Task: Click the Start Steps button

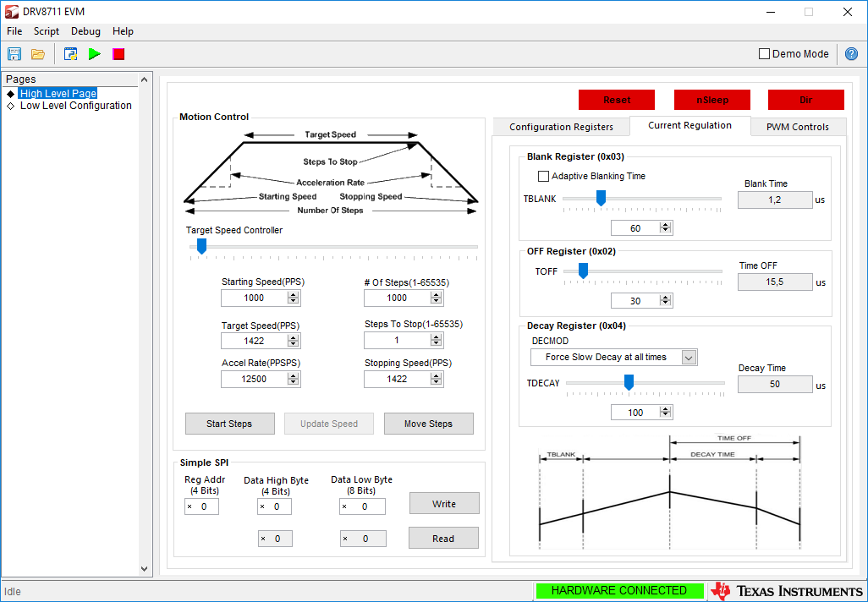Action: pos(230,424)
